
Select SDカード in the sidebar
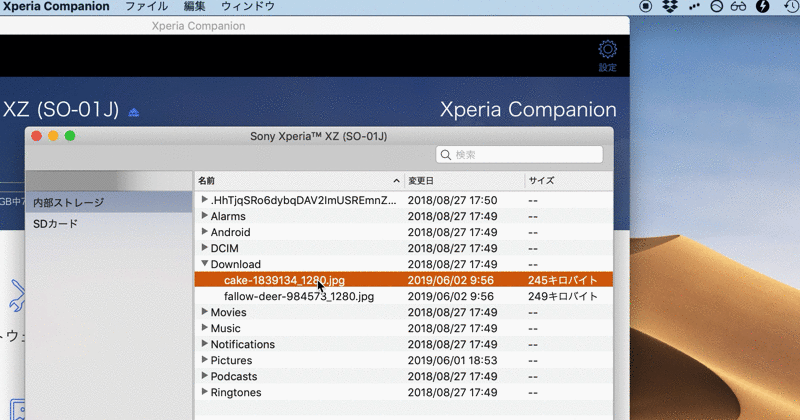click(55, 224)
